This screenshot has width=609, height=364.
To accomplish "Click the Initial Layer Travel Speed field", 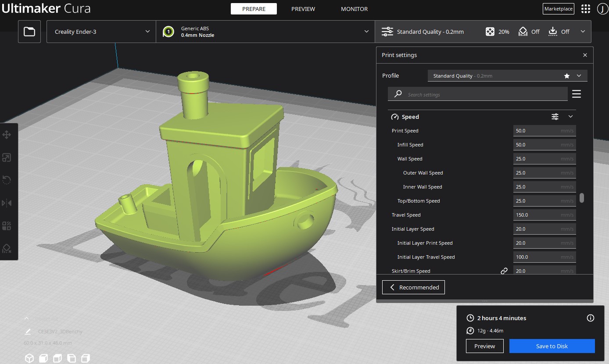I will coord(545,257).
